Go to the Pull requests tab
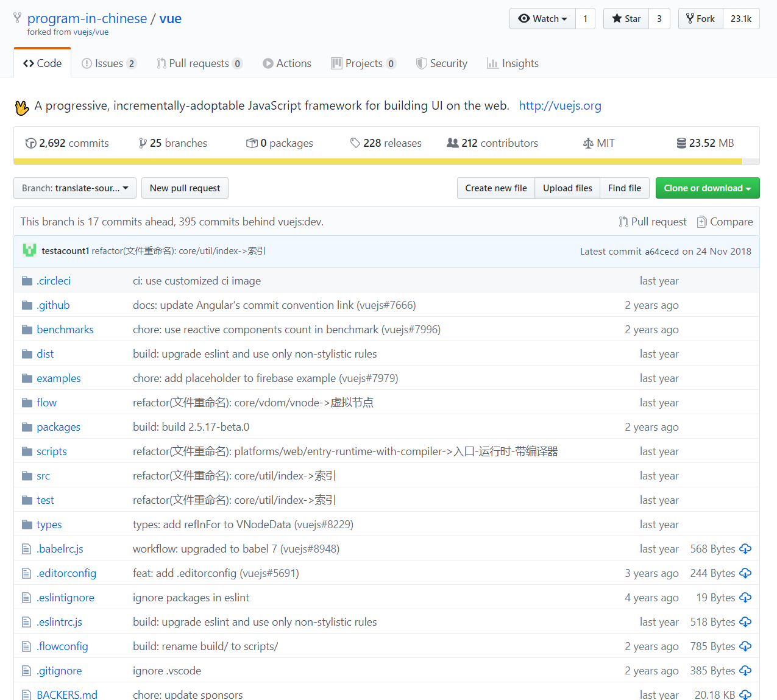777x700 pixels. pos(200,63)
